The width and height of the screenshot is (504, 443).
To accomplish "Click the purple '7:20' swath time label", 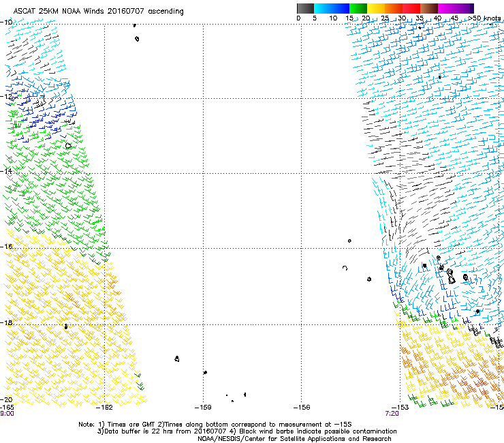I will [x=392, y=414].
